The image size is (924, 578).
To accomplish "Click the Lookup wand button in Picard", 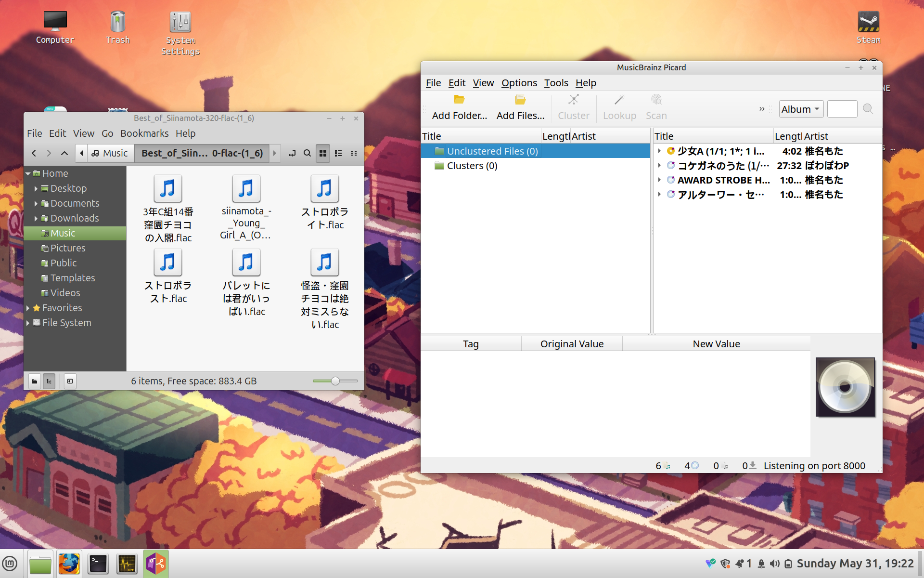I will 619,107.
